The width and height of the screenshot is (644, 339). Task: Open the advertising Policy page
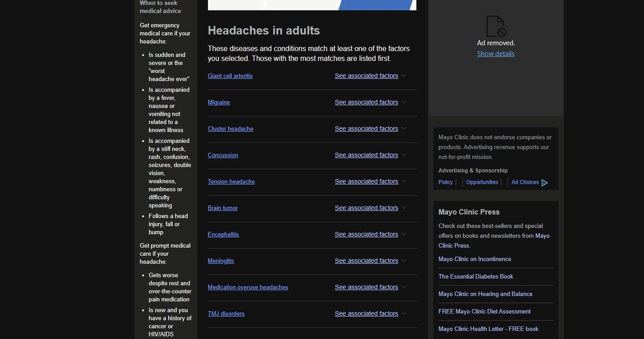point(445,182)
